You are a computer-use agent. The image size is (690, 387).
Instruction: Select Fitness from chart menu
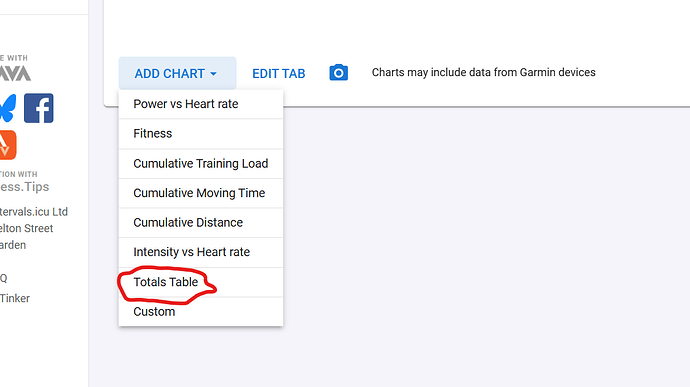coord(201,134)
